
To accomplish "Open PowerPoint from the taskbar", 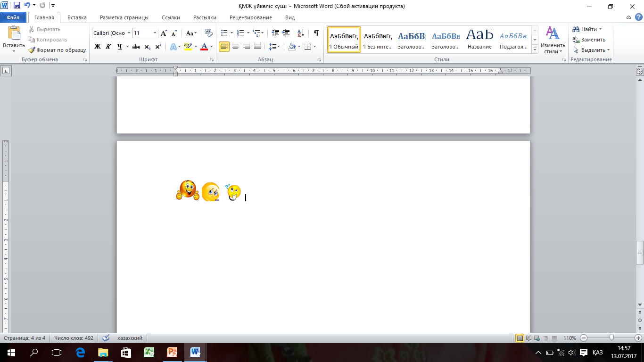I will pyautogui.click(x=172, y=352).
